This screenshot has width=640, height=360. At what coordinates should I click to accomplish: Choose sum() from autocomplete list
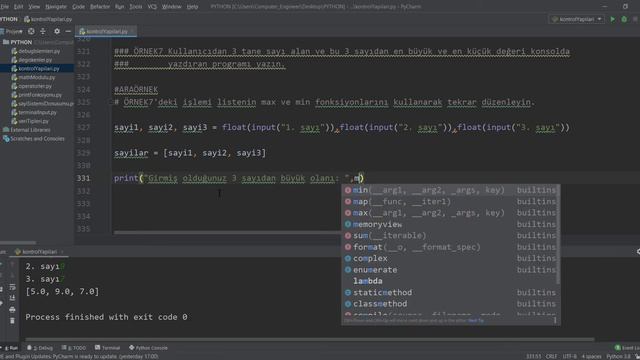point(450,236)
